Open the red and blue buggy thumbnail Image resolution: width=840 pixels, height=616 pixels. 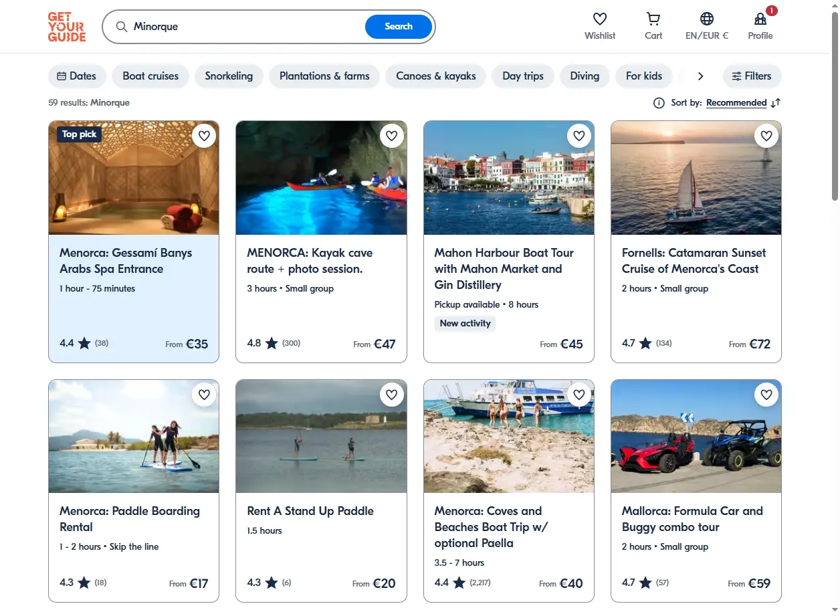pyautogui.click(x=696, y=436)
